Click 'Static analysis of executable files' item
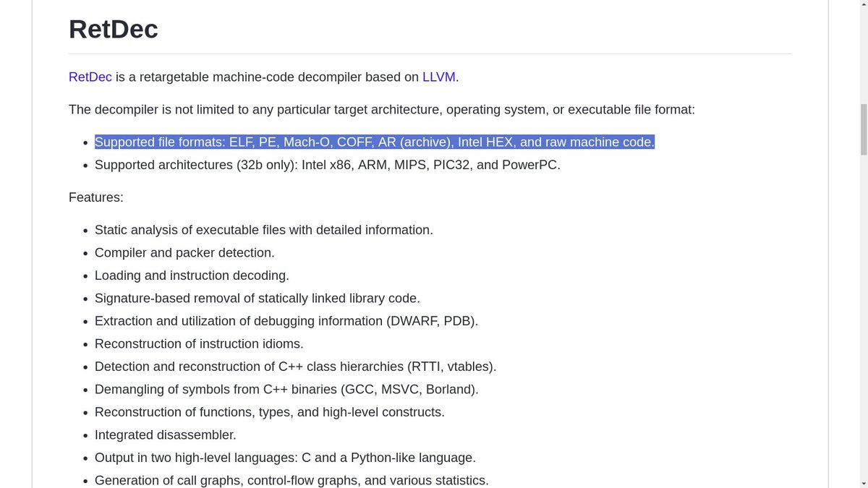This screenshot has width=868, height=488. point(264,230)
